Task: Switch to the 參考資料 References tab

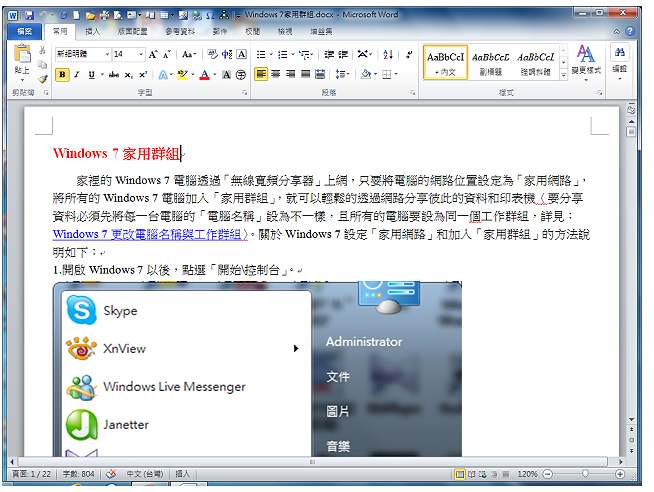Action: coord(180,32)
